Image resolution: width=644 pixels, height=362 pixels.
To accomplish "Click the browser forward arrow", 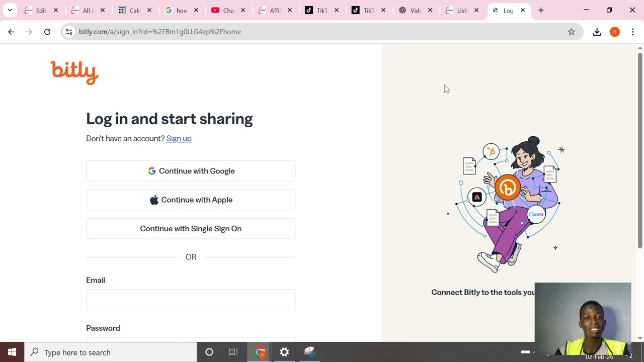I will click(29, 32).
